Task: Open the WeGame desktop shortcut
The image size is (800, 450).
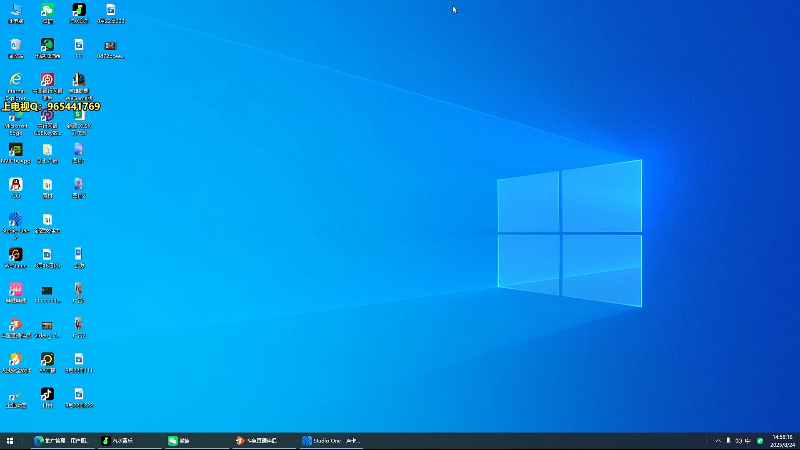Action: (16, 258)
